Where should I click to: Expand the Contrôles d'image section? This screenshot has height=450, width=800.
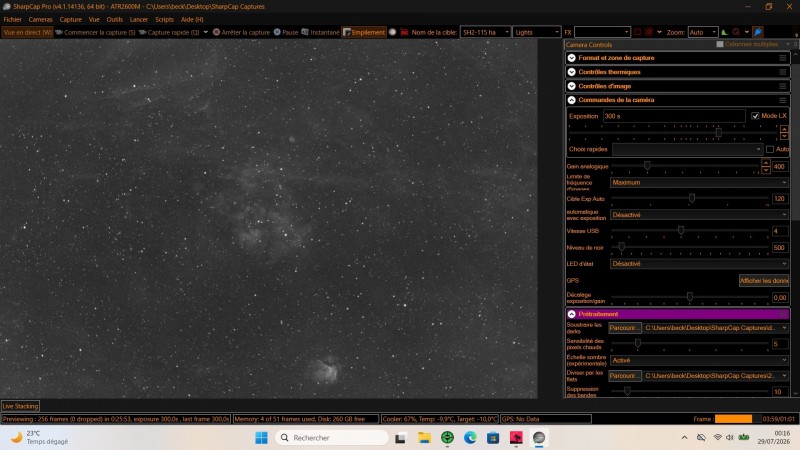[571, 86]
